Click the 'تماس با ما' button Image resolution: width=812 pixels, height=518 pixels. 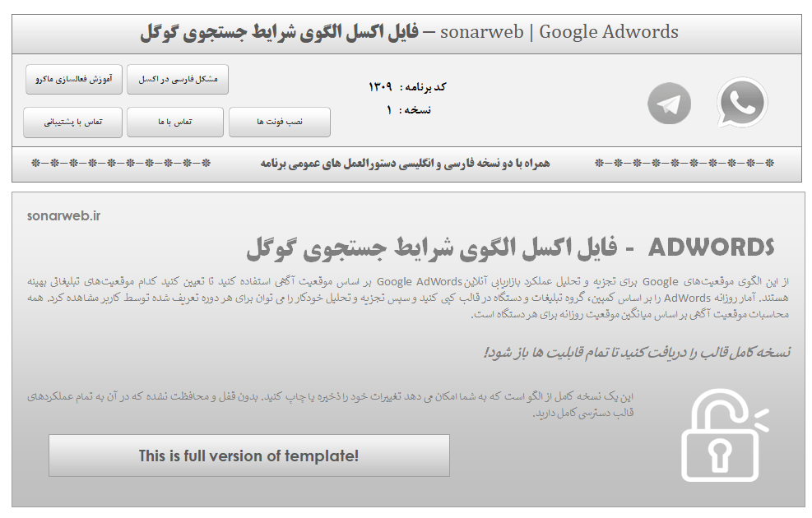(x=175, y=123)
